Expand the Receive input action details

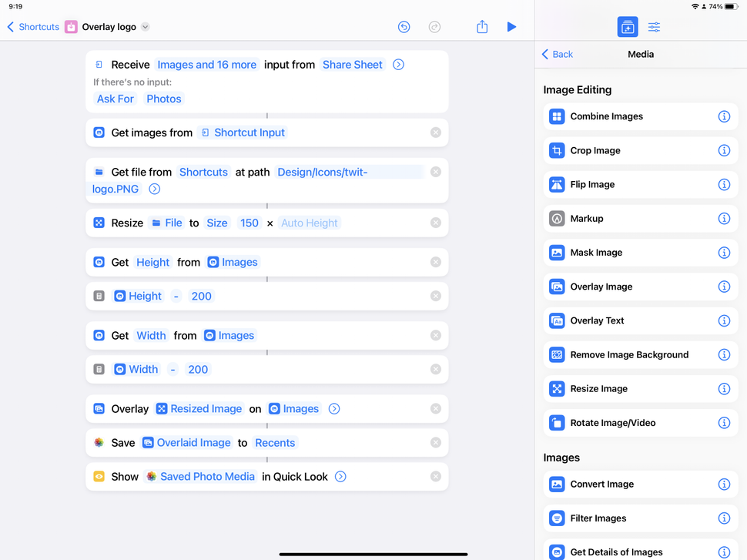(398, 65)
